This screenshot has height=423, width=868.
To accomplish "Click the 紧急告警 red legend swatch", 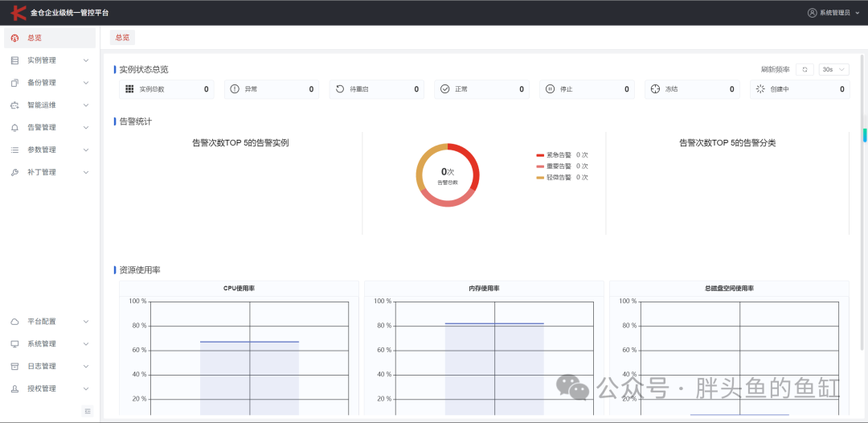I will coord(540,155).
